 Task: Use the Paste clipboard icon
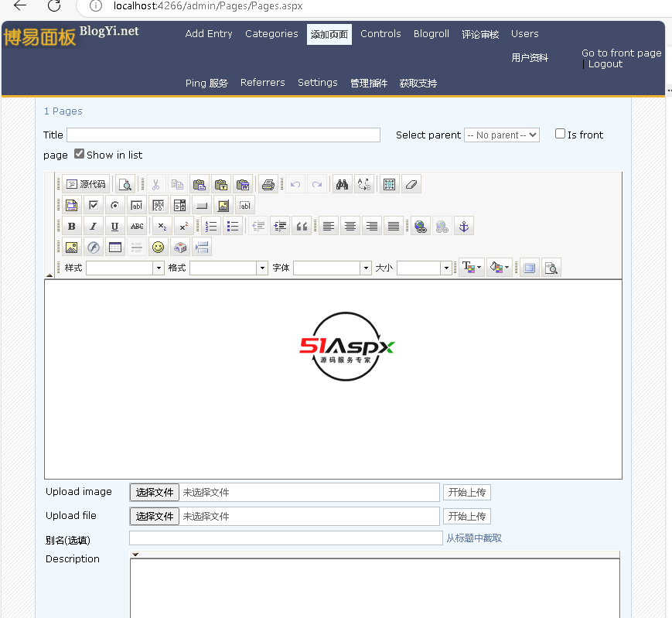point(200,184)
